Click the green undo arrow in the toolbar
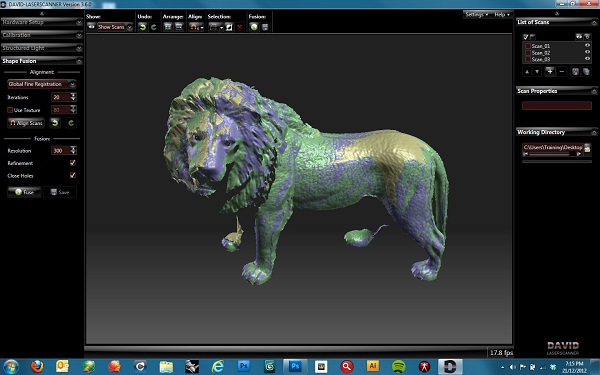The width and height of the screenshot is (600, 375). pyautogui.click(x=142, y=27)
